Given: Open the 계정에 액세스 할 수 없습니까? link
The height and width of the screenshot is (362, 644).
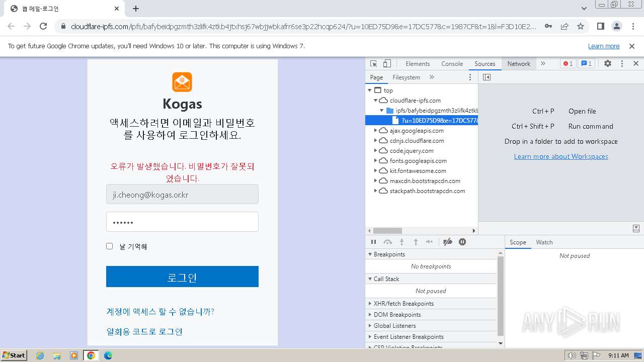Looking at the screenshot, I should point(160,312).
